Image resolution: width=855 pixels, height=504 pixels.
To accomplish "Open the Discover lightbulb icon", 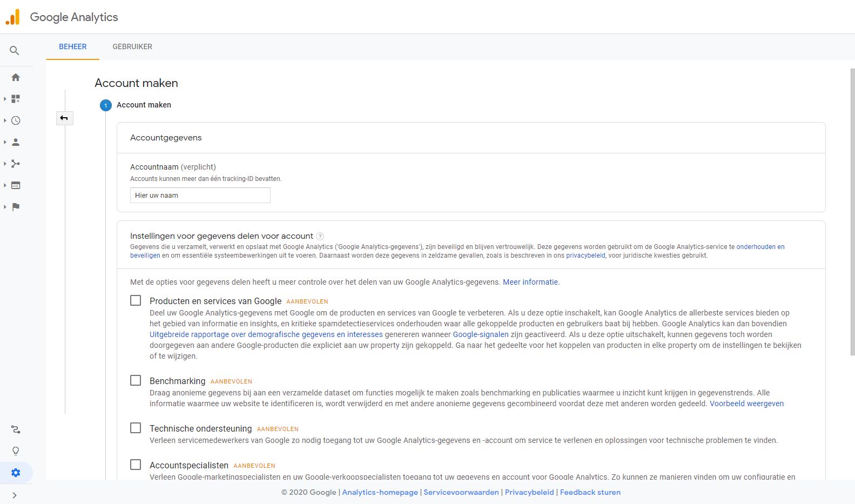I will 16,451.
